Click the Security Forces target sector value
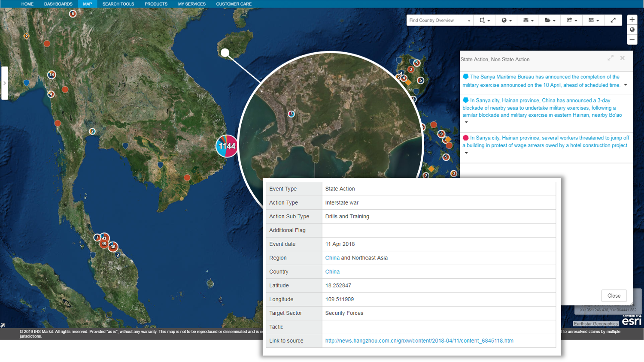Image resolution: width=644 pixels, height=362 pixels. pos(344,313)
